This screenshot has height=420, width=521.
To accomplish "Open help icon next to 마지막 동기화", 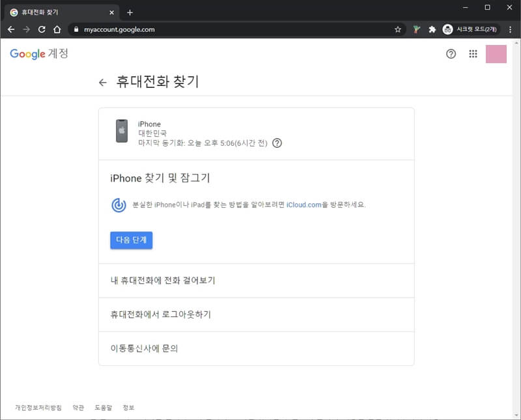I will (277, 143).
